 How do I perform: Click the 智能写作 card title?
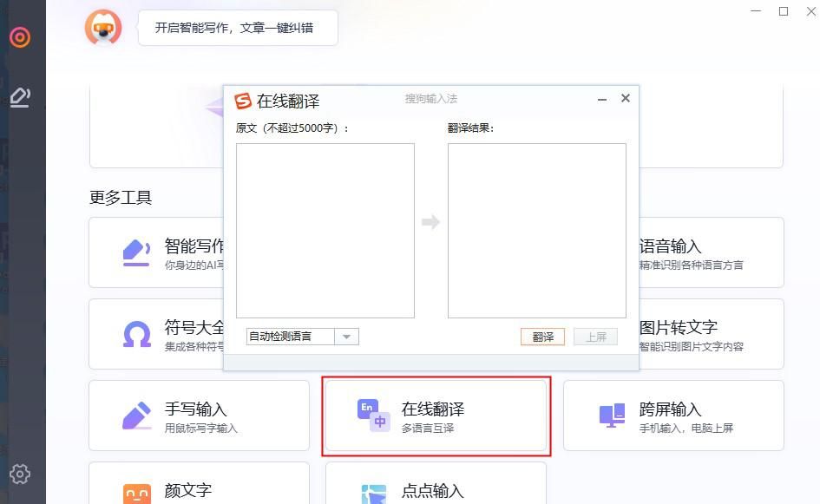[x=194, y=245]
